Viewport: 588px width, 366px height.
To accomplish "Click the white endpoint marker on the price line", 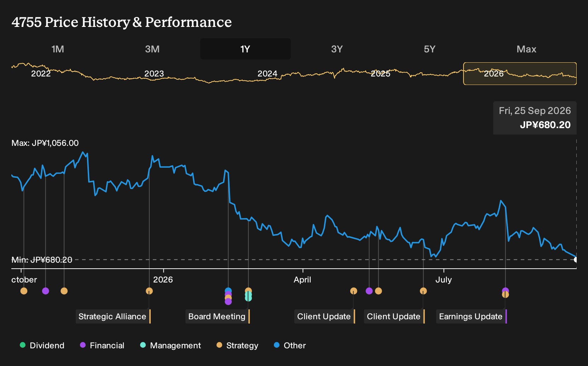I will pyautogui.click(x=576, y=260).
